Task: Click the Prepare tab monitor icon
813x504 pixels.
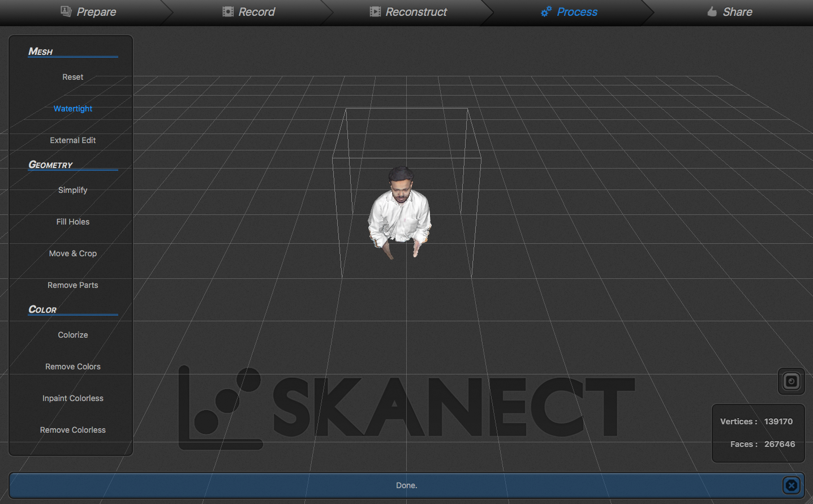Action: 66,11
